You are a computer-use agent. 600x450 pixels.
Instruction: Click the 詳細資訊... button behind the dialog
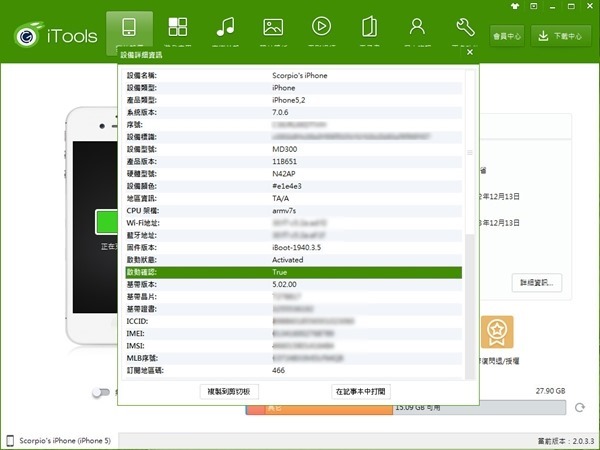point(536,283)
